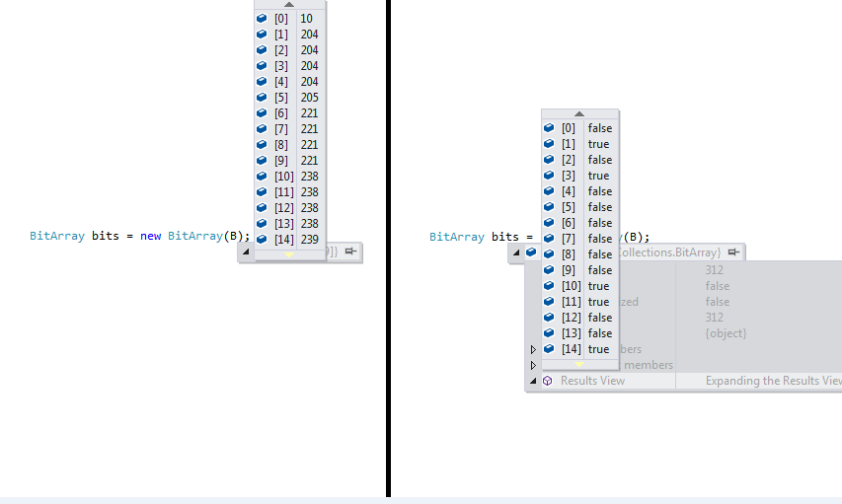This screenshot has width=842, height=504.
Task: Select the Results View row
Action: click(684, 381)
